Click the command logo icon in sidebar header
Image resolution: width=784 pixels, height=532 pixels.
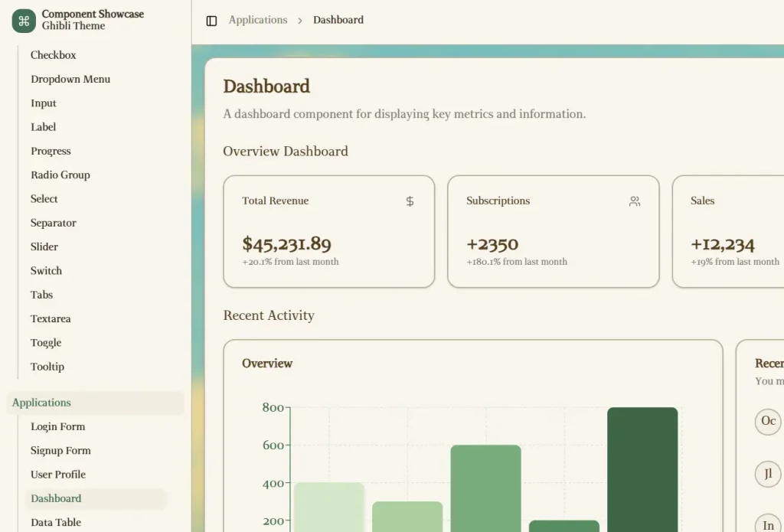[24, 21]
